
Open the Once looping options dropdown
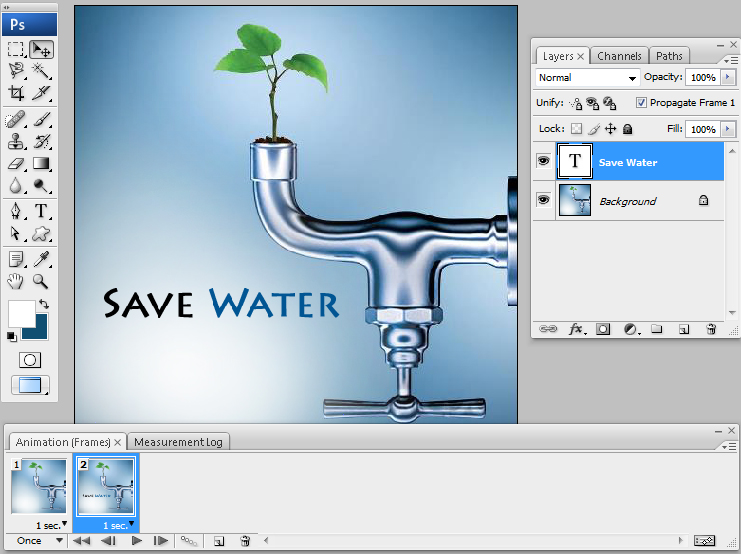pyautogui.click(x=38, y=541)
